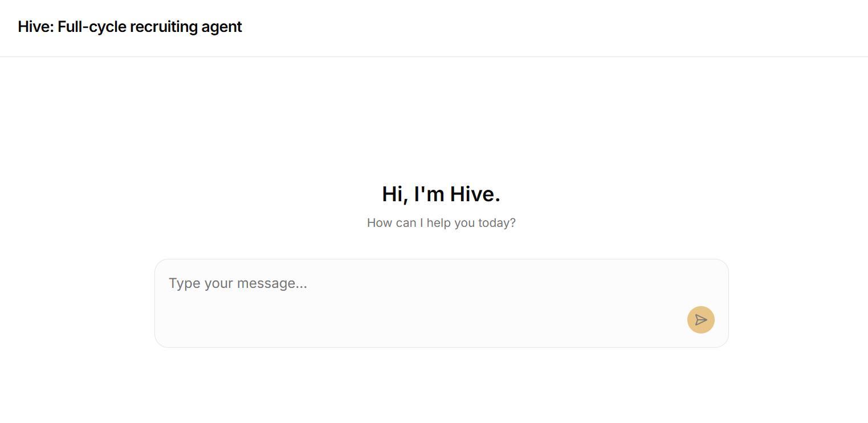This screenshot has height=423, width=868.
Task: Click the "recruiting agent" text in header
Action: tap(186, 27)
